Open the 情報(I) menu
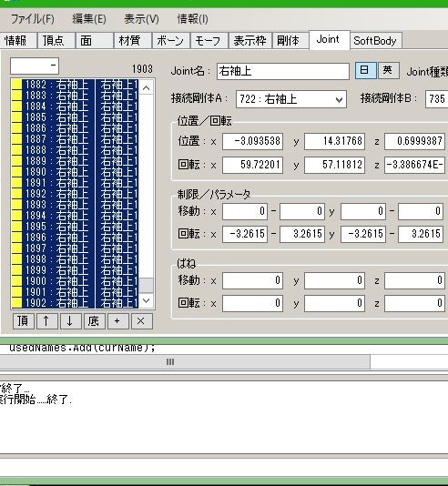Screen dimensions: 448x486 [192, 19]
